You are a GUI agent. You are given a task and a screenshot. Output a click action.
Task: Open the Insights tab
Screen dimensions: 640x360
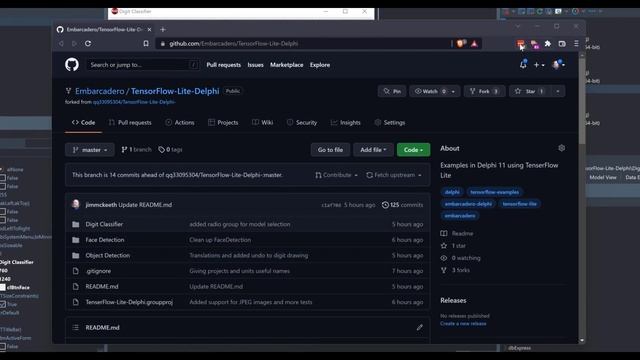346,122
